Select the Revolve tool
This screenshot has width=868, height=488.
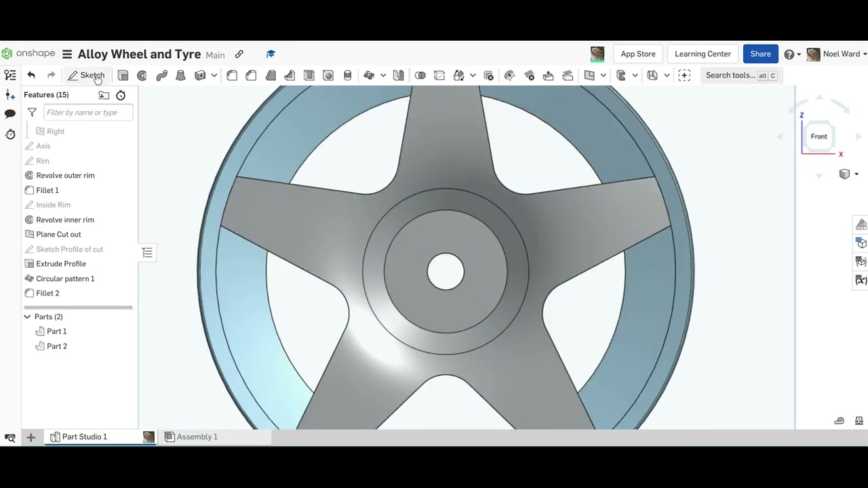142,75
